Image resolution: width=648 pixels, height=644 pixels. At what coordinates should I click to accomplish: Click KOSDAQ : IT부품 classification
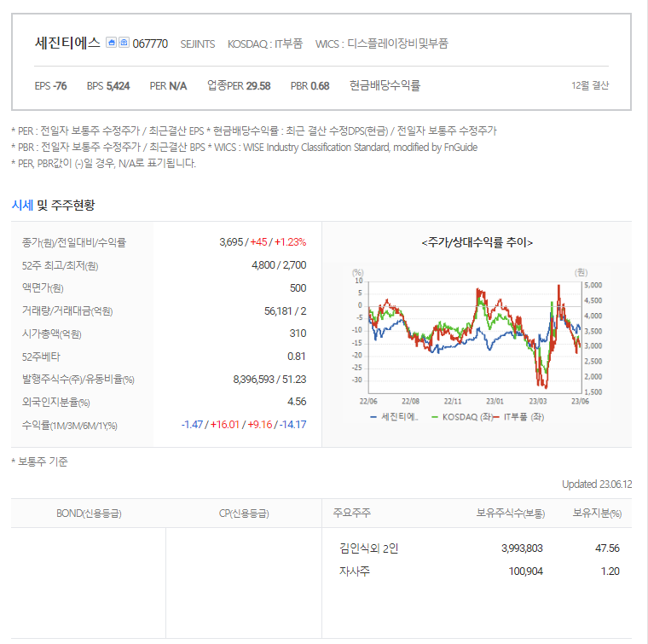[265, 44]
